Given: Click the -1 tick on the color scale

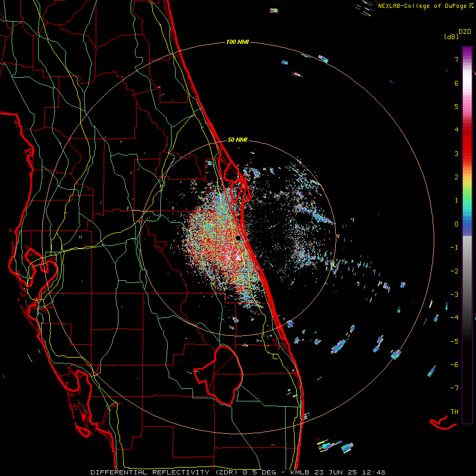Looking at the screenshot, I should (454, 248).
